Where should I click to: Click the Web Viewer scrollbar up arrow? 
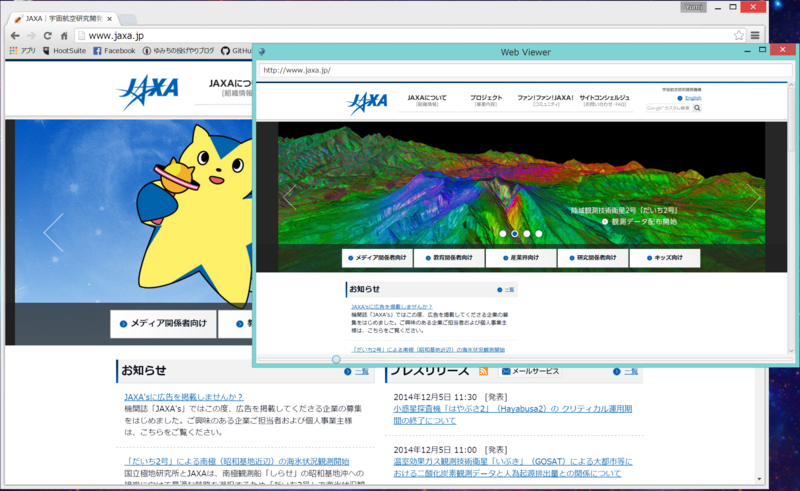791,85
